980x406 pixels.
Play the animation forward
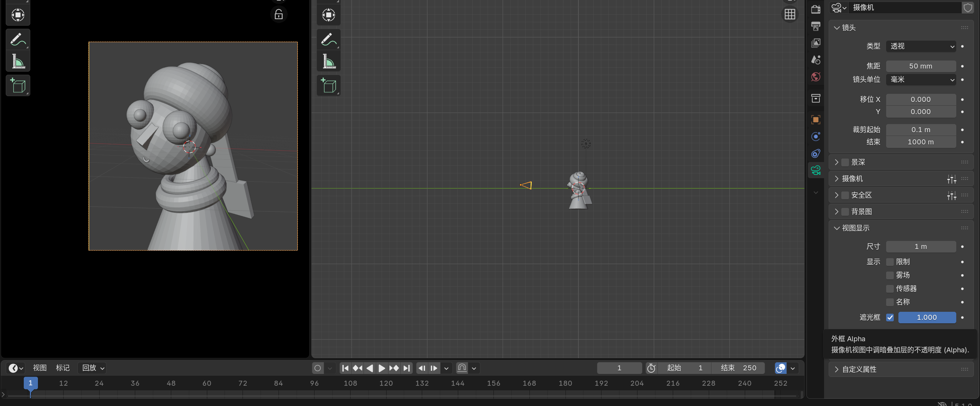tap(382, 368)
